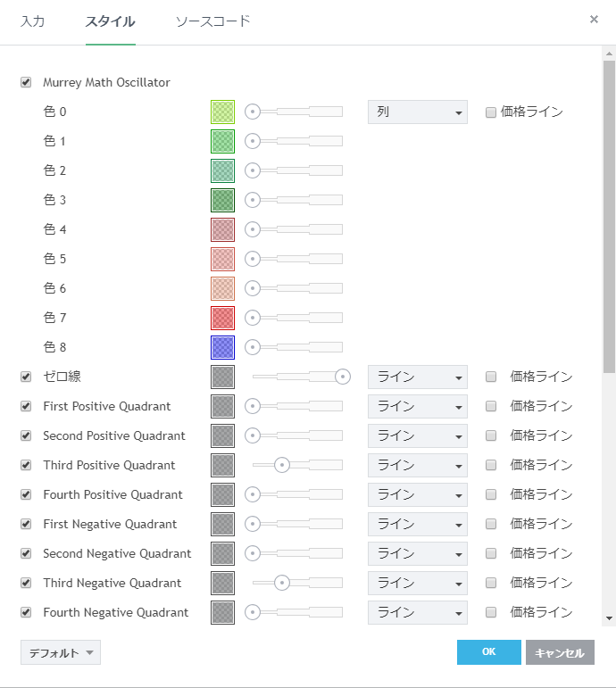
Task: Click the キャンセル button
Action: click(560, 652)
